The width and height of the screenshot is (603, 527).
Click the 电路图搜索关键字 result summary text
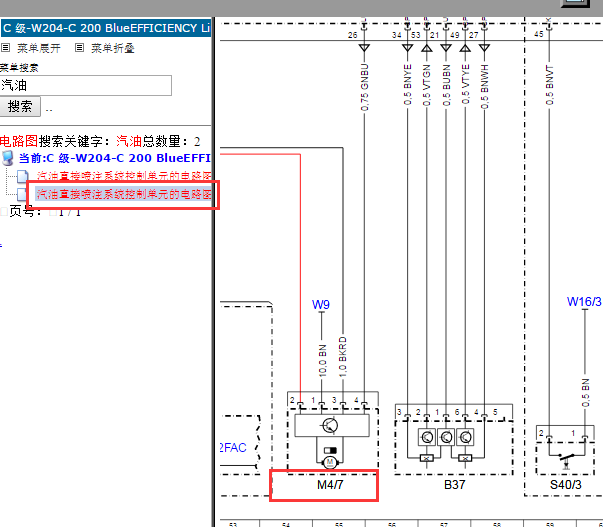[100, 141]
